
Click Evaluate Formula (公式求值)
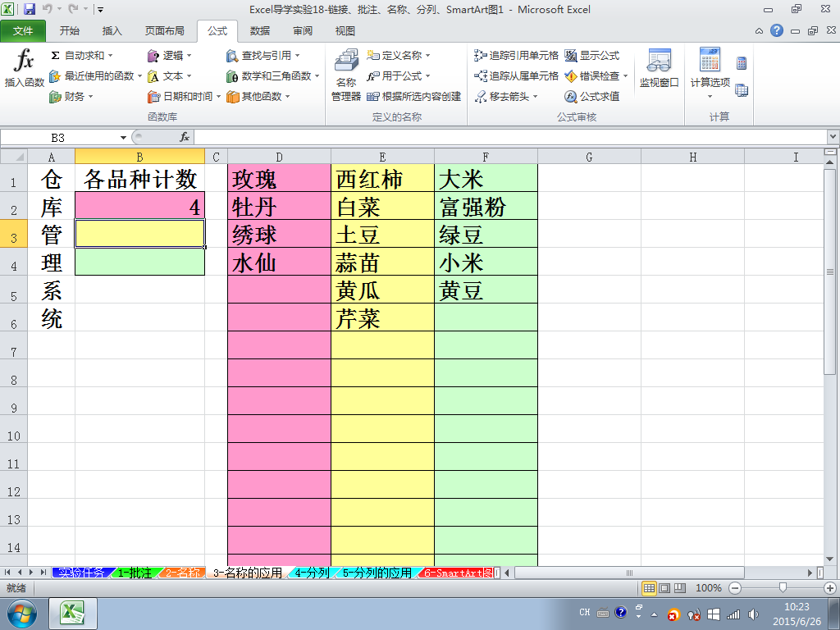(592, 97)
